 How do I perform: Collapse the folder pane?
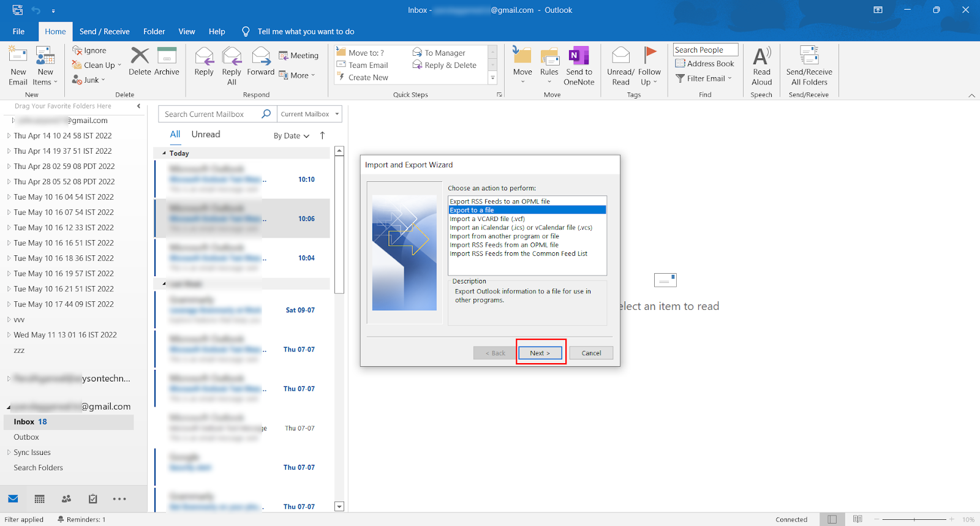(138, 106)
